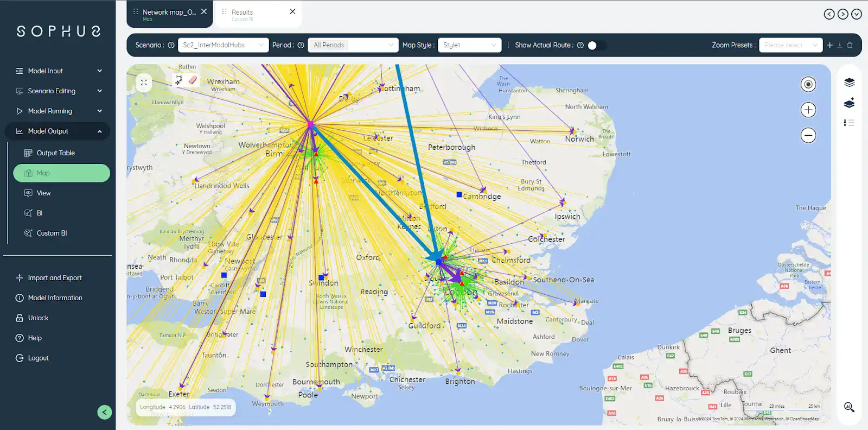Open the Period dropdown showing All Periods
The image size is (868, 430).
click(353, 45)
